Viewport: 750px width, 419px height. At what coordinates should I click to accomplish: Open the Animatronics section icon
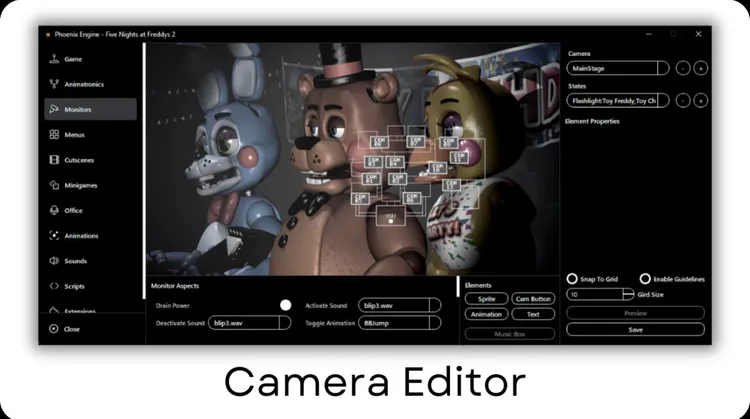pos(54,84)
